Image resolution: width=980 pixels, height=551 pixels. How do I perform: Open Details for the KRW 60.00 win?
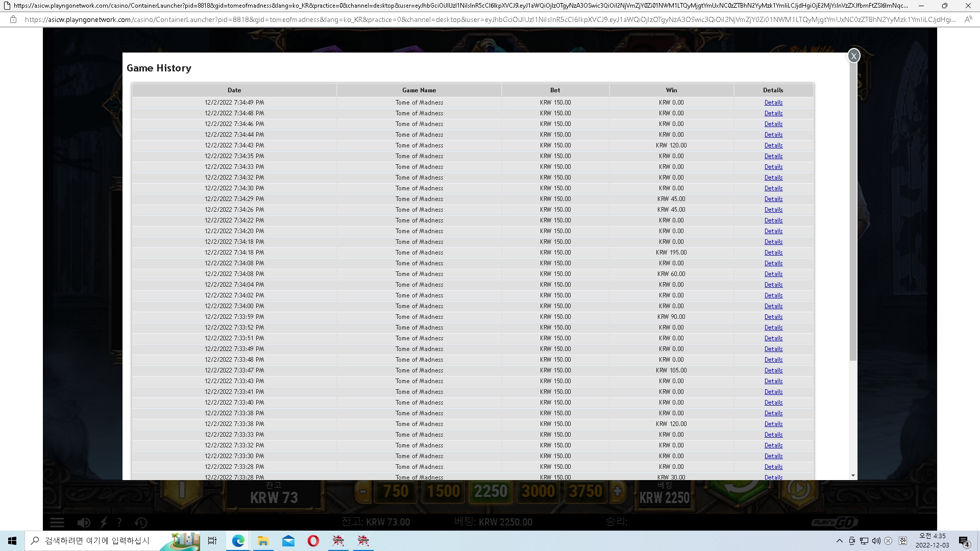pyautogui.click(x=773, y=274)
